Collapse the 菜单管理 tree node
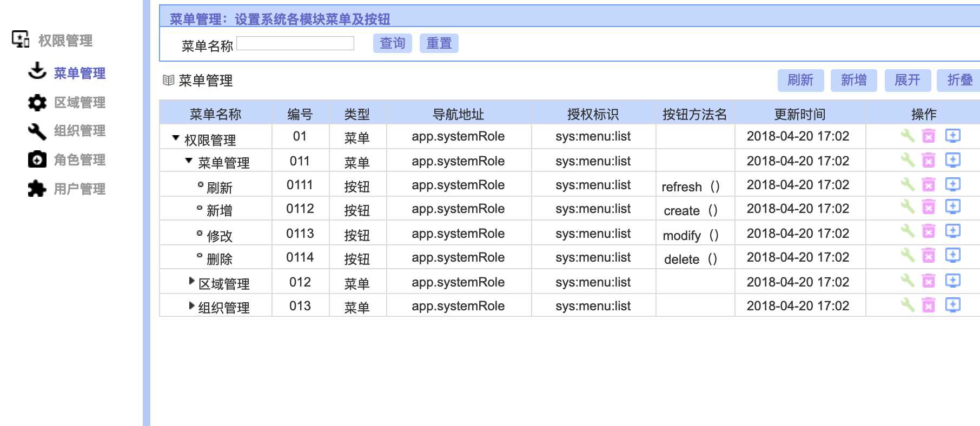Viewport: 980px width, 426px height. click(189, 161)
